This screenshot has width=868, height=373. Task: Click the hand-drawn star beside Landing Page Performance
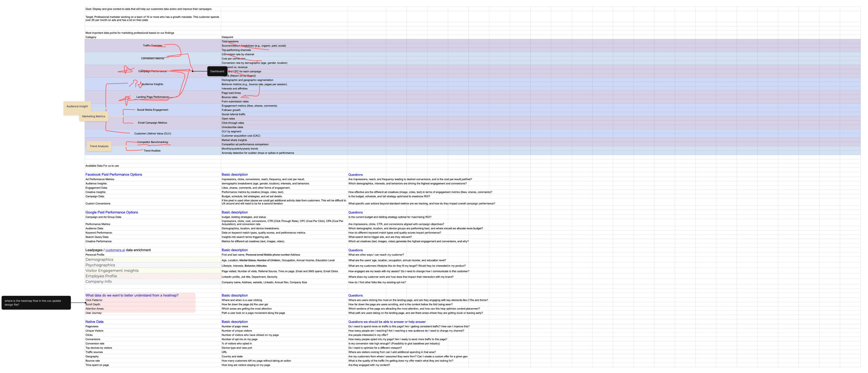(x=126, y=99)
